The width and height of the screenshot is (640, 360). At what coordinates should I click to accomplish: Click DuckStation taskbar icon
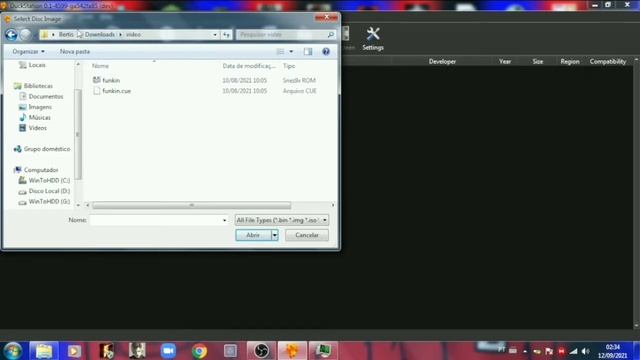click(x=292, y=351)
